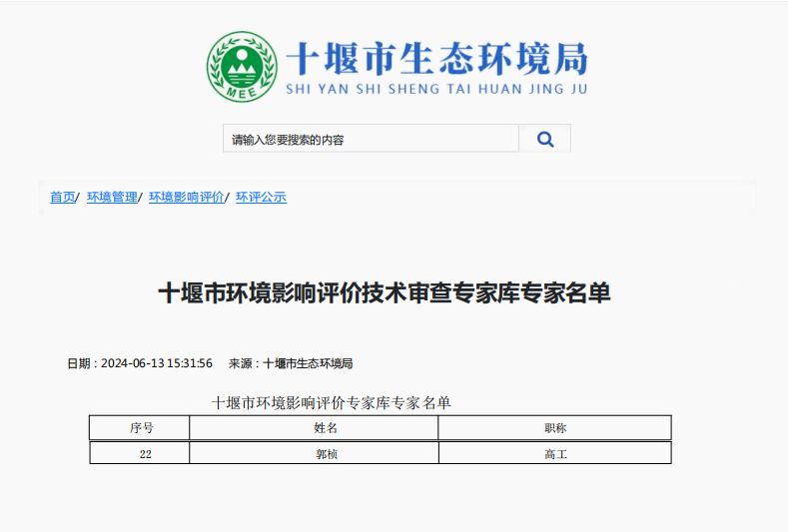Select the 序号 column header

(140, 428)
